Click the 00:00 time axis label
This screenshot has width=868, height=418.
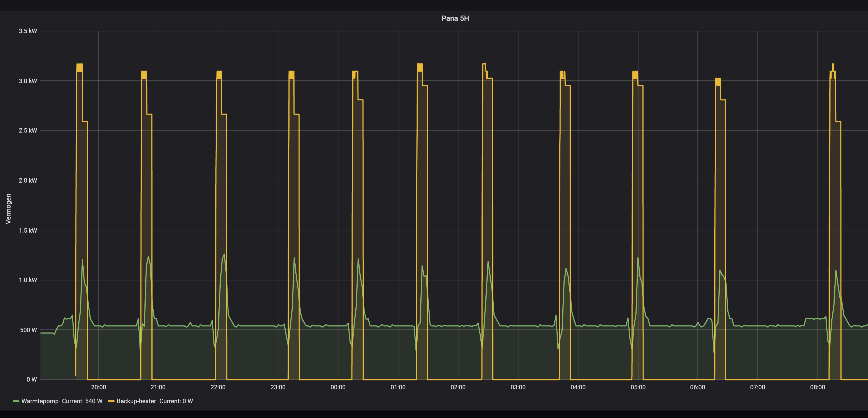click(x=338, y=387)
